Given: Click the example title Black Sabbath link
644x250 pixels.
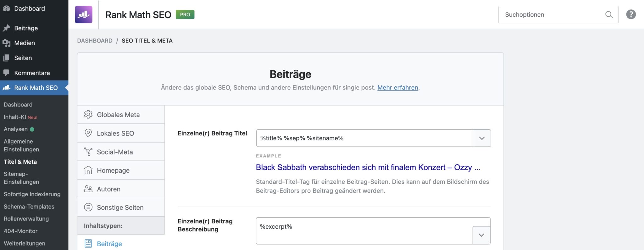Looking at the screenshot, I should point(368,167).
